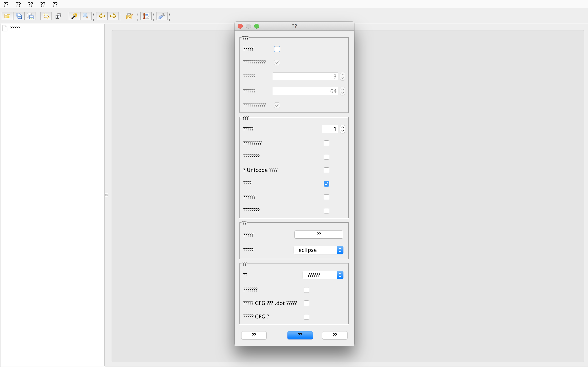588x367 pixels.
Task: Open preferences via the wrench icon
Action: pyautogui.click(x=162, y=16)
